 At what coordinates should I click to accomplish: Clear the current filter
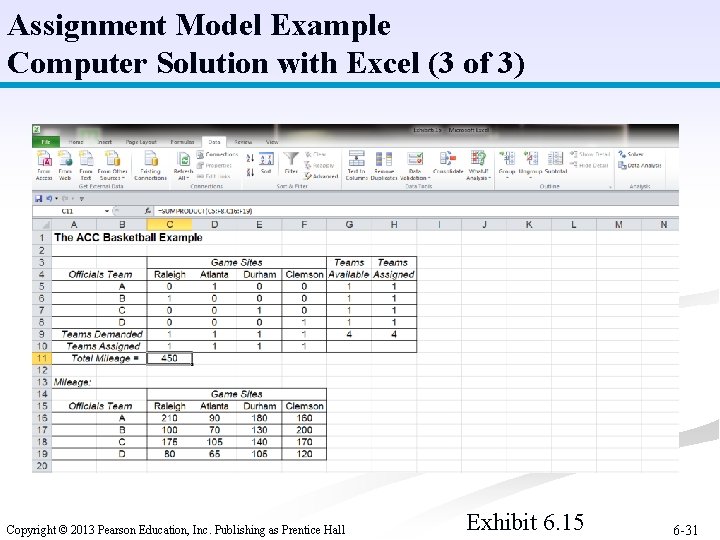point(315,154)
